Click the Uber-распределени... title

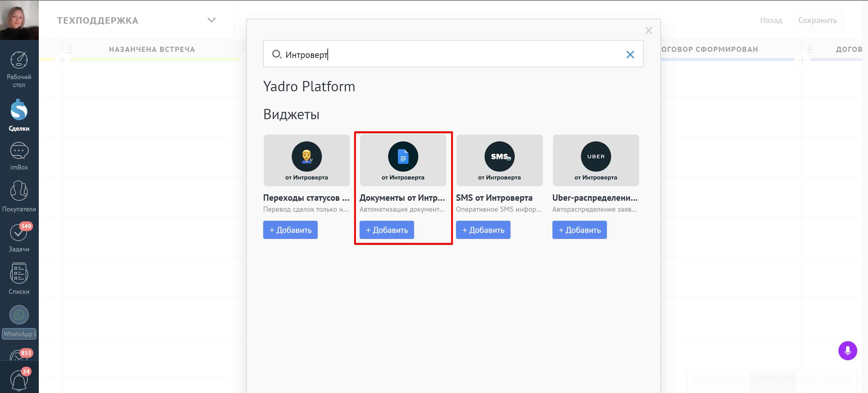click(595, 197)
